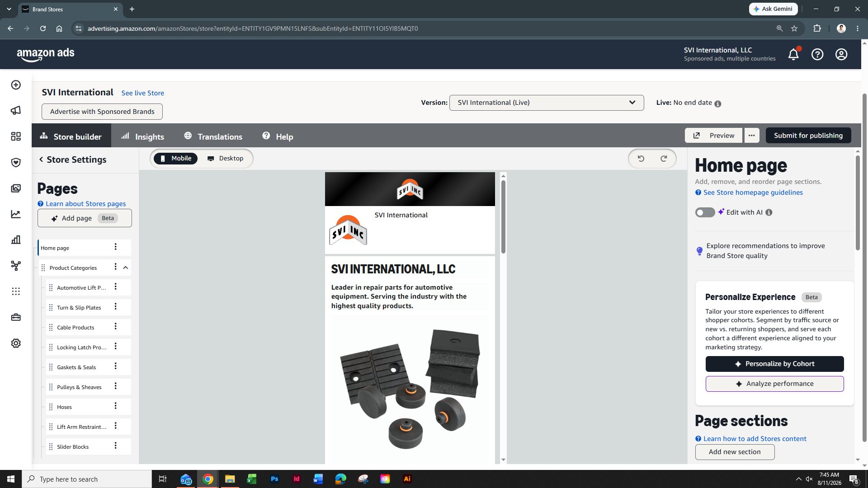This screenshot has height=488, width=868.
Task: Click the See live Store link
Action: 143,93
